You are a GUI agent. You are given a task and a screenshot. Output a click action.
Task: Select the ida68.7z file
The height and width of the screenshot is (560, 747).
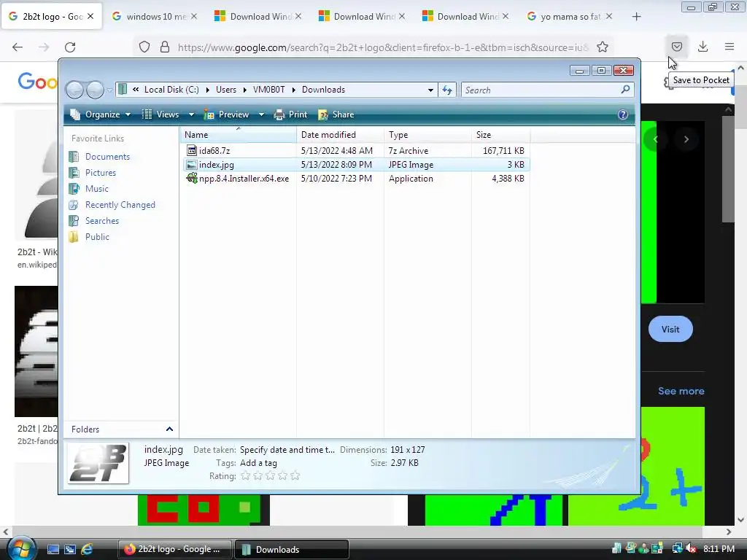[214, 150]
